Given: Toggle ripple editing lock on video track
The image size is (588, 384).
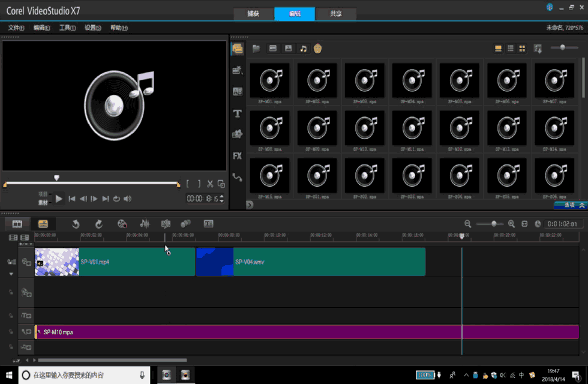Looking at the screenshot, I should point(11,262).
